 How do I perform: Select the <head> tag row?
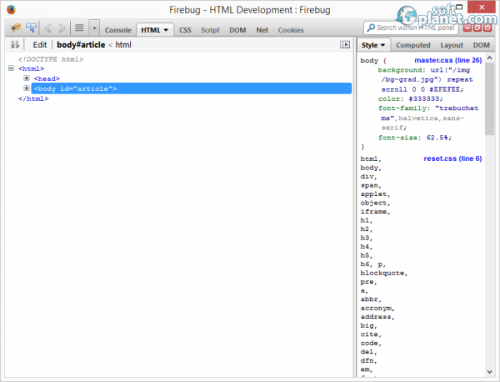point(47,79)
